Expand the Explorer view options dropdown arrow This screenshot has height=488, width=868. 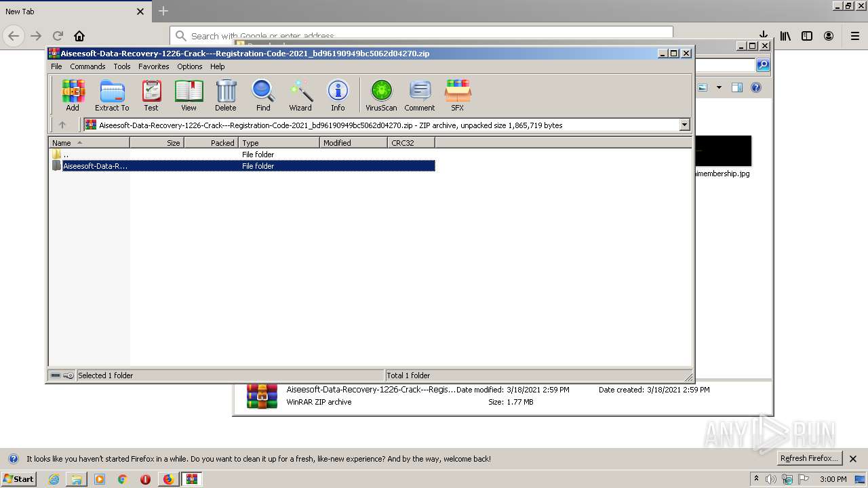coord(719,87)
